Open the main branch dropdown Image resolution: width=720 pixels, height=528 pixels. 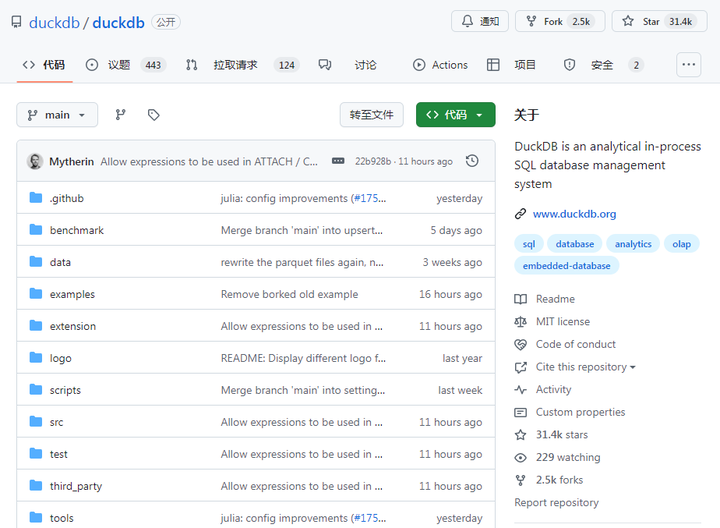[x=57, y=115]
